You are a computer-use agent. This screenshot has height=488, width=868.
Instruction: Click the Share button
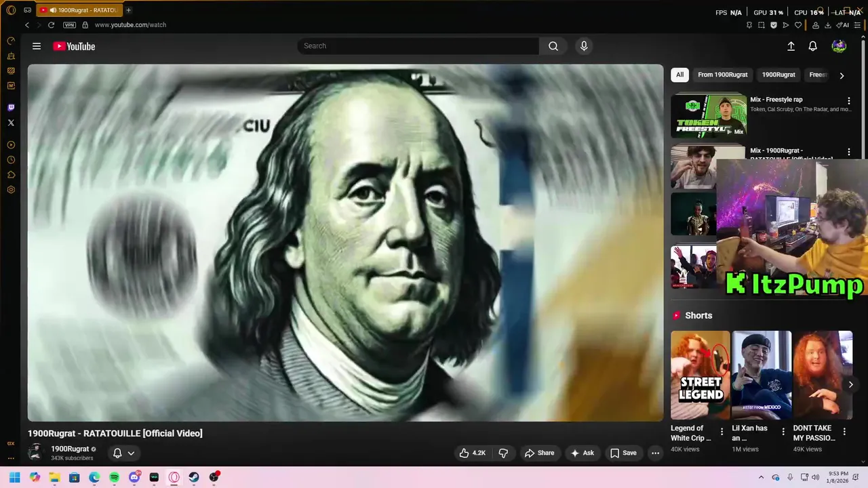click(539, 453)
